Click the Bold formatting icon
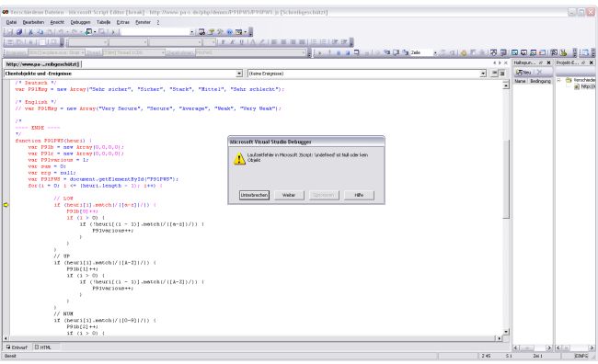 pyautogui.click(x=223, y=42)
